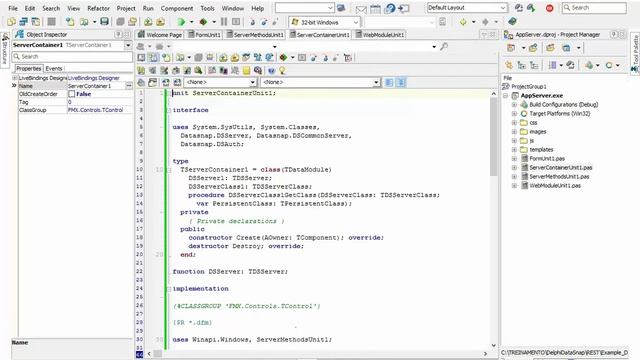
Task: Open the 32-bit Windows platform dropdown
Action: 356,22
